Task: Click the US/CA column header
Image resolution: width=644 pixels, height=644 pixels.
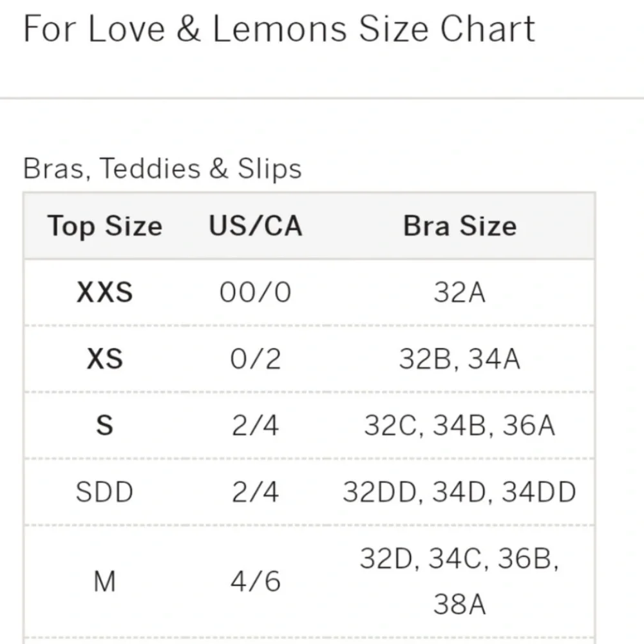Action: pos(256,225)
